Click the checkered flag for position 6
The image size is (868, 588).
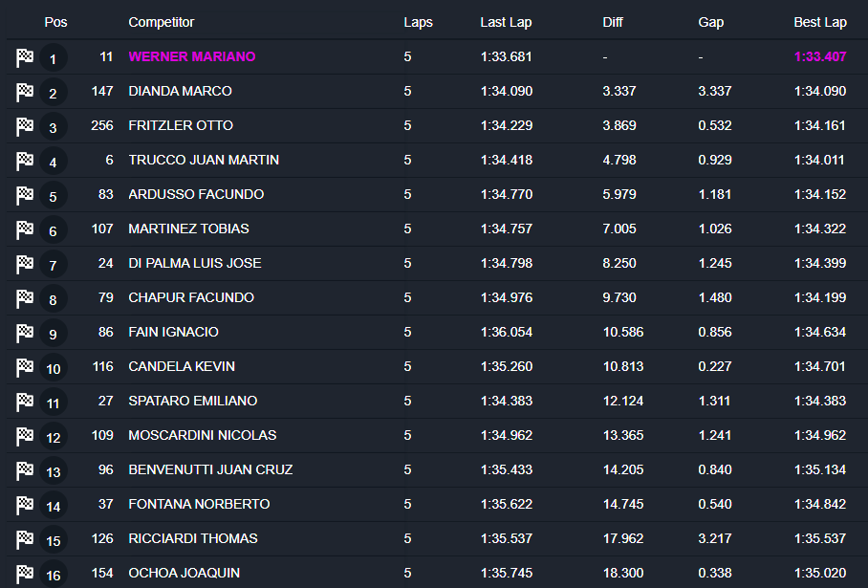click(x=25, y=229)
